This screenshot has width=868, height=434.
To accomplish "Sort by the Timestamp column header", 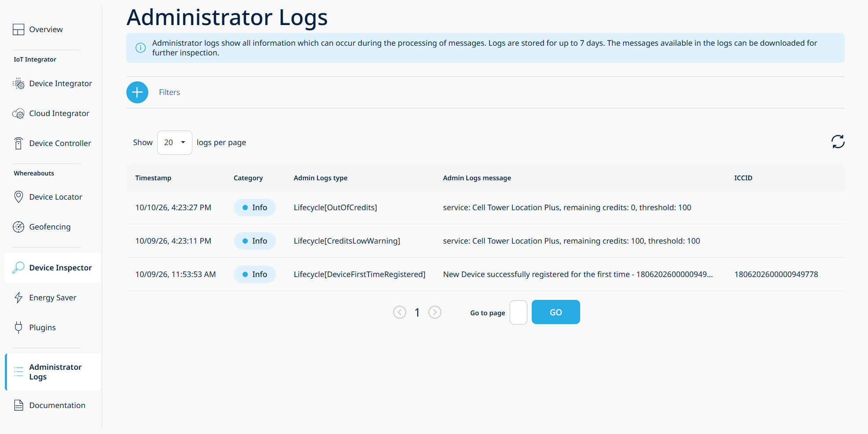I will tap(153, 178).
